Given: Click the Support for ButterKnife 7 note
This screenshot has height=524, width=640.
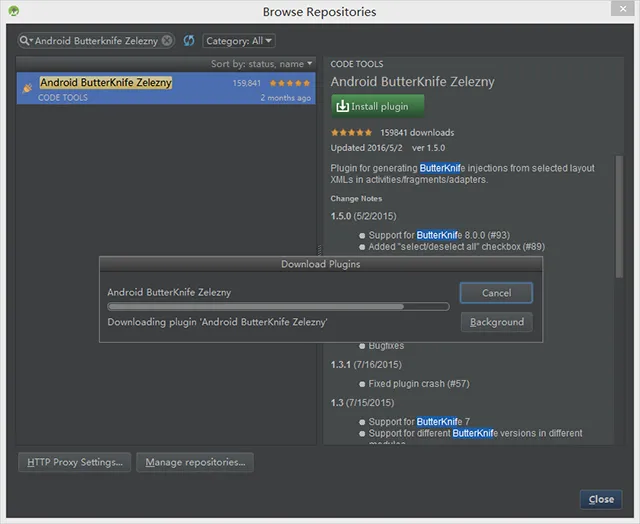Looking at the screenshot, I should tap(419, 422).
